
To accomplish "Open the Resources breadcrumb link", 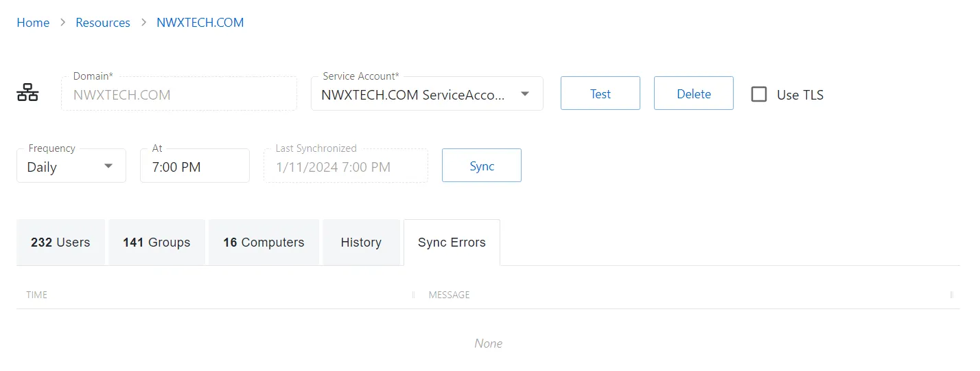I will [x=103, y=23].
